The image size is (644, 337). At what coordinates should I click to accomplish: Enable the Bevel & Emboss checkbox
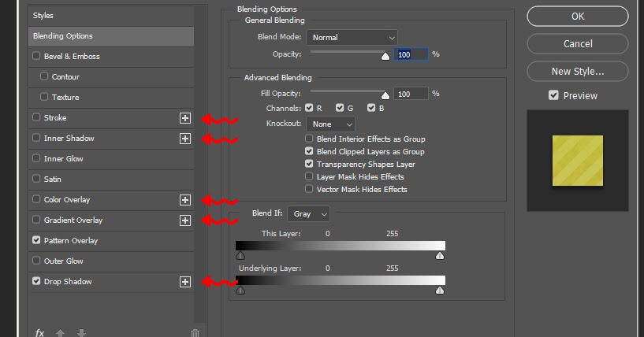point(36,56)
